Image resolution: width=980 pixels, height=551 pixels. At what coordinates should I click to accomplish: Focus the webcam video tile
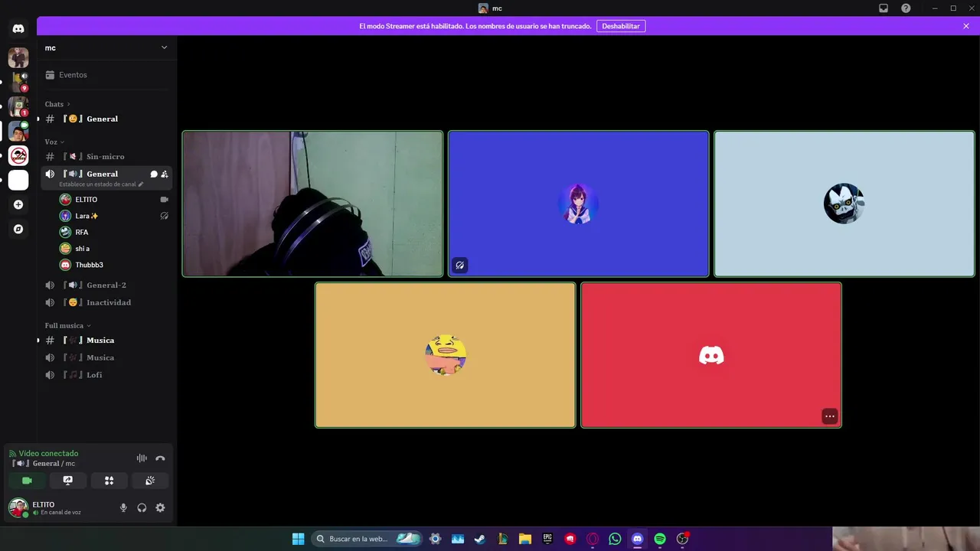click(x=312, y=204)
